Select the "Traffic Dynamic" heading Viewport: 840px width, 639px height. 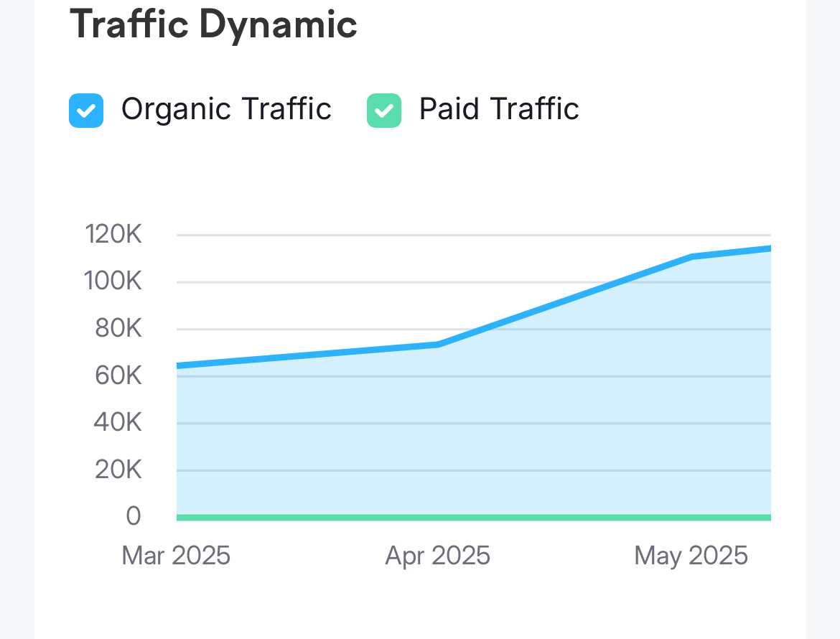(x=213, y=24)
